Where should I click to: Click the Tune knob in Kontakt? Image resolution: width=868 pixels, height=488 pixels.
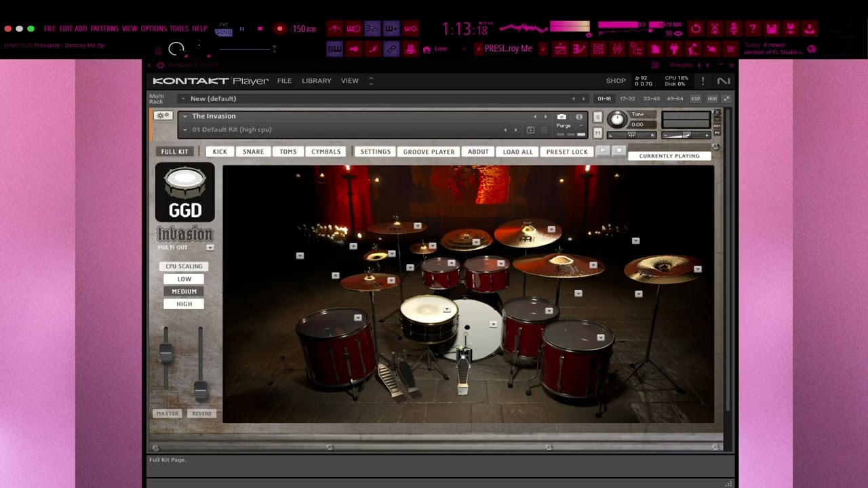(617, 120)
